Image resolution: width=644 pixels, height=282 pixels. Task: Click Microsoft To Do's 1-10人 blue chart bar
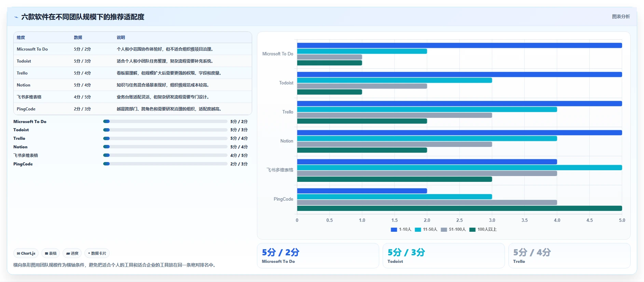(x=460, y=45)
